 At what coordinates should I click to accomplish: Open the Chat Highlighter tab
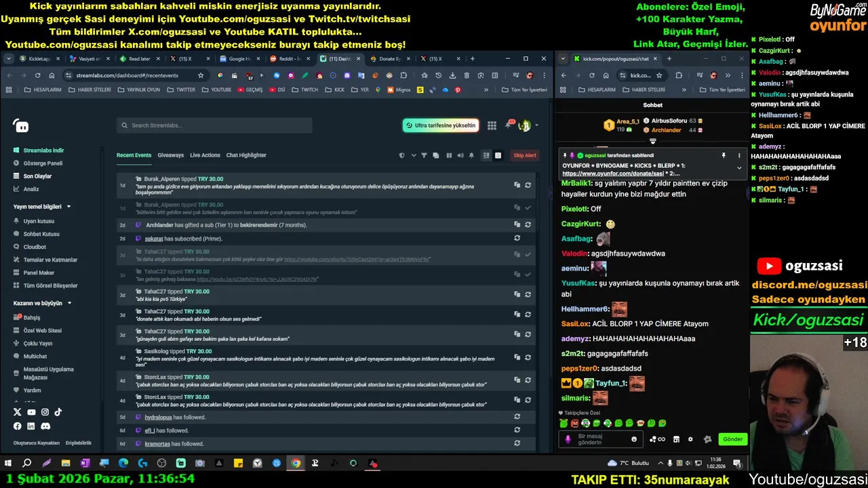[246, 155]
